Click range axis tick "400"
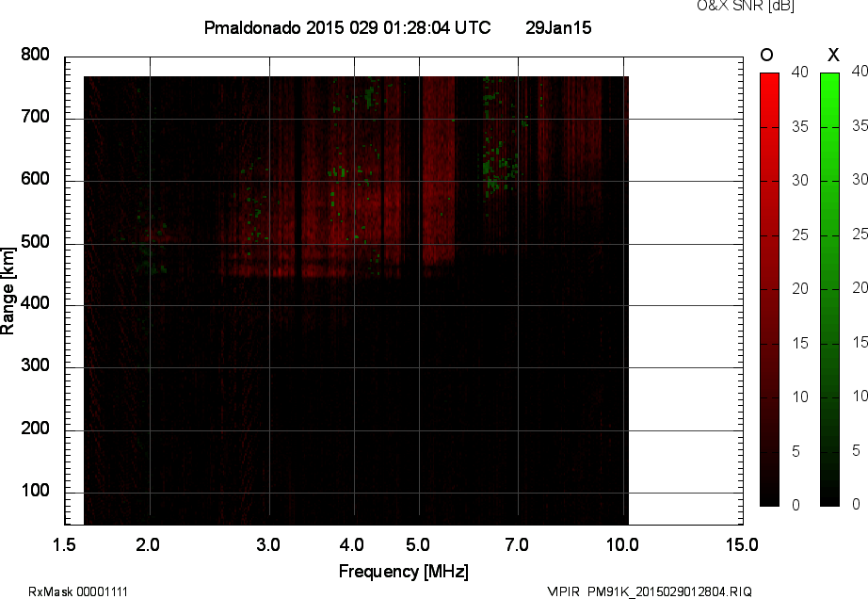The height and width of the screenshot is (599, 868). coord(35,303)
